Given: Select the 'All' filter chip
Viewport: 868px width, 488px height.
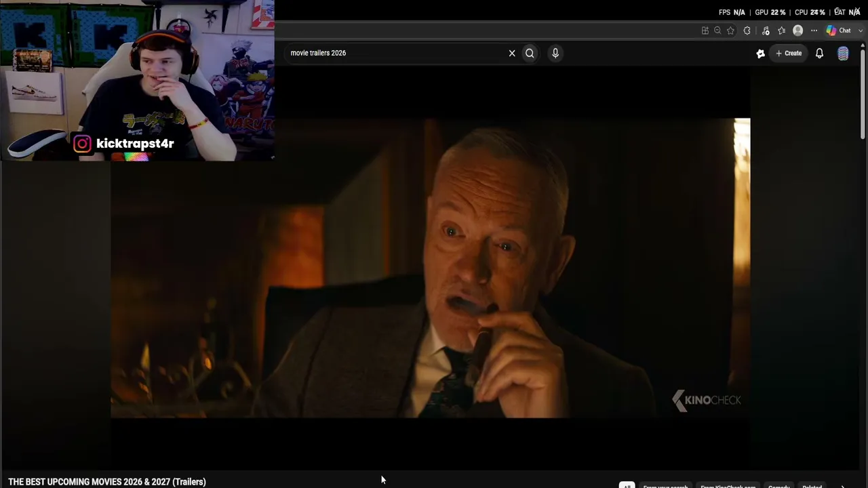Looking at the screenshot, I should [627, 486].
